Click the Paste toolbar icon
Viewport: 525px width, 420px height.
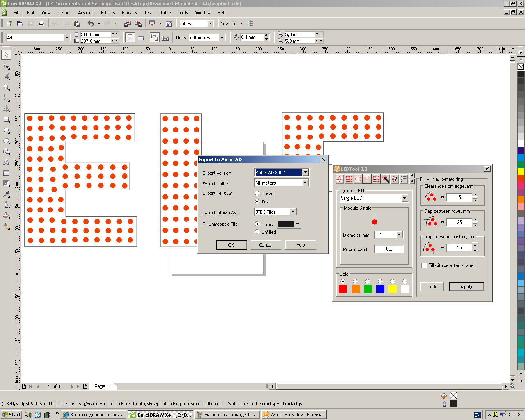tap(76, 23)
